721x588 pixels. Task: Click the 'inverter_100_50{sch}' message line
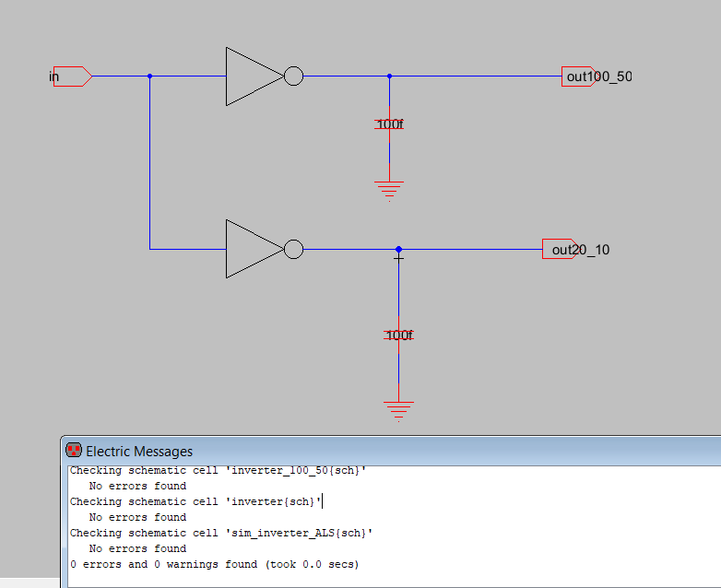click(x=218, y=470)
